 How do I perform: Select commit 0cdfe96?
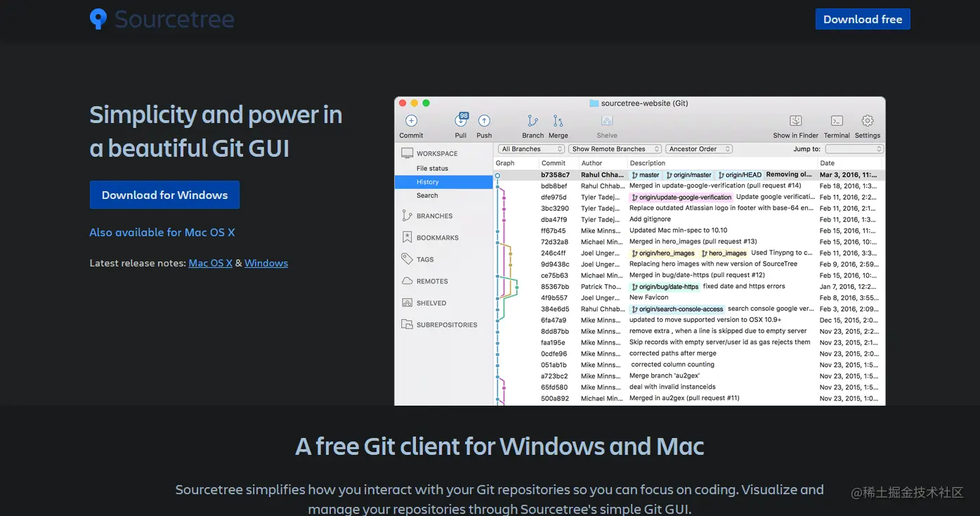point(689,354)
